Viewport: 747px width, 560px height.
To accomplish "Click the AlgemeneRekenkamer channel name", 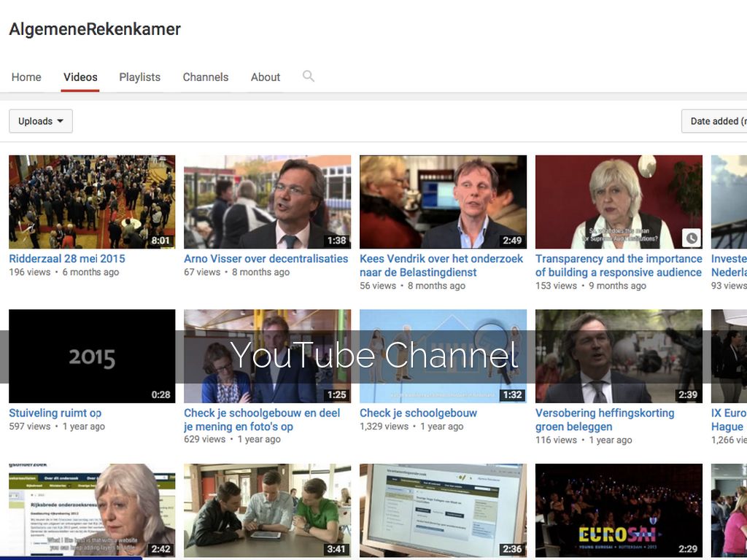I will pyautogui.click(x=95, y=30).
